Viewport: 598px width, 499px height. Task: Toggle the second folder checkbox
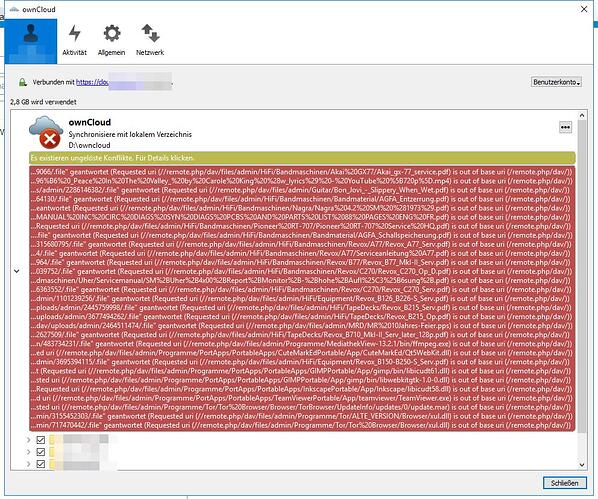tap(40, 452)
